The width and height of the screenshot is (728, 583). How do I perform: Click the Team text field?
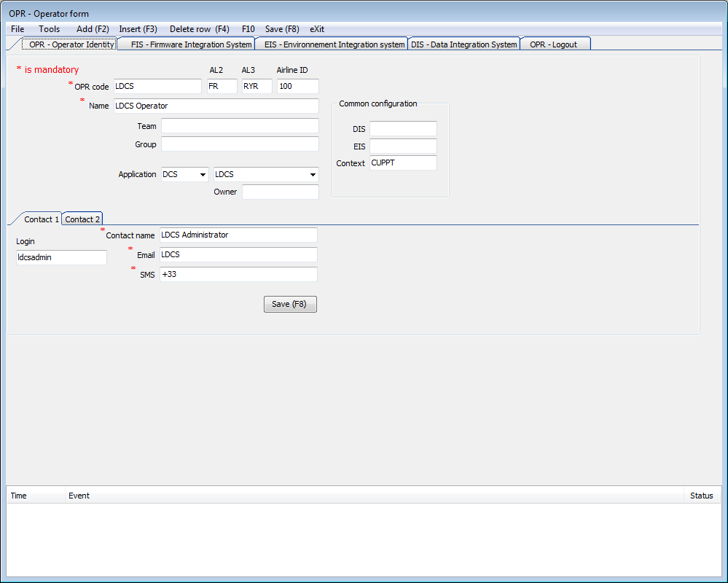(x=239, y=126)
